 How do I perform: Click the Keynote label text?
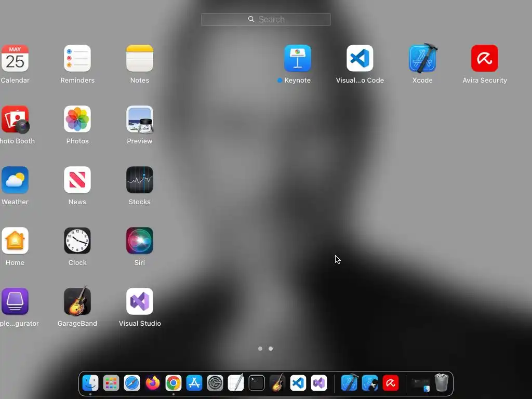click(x=298, y=81)
